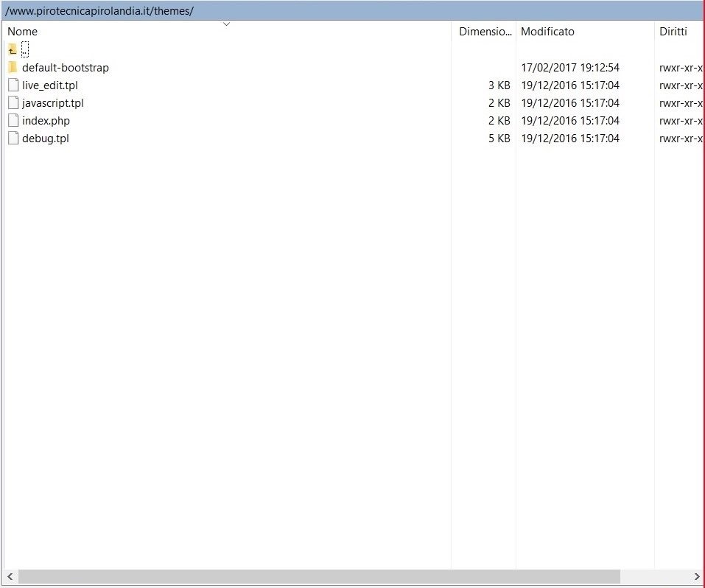Click the 17/02/2017 19:12:54 modified date
705x588 pixels.
[x=570, y=68]
